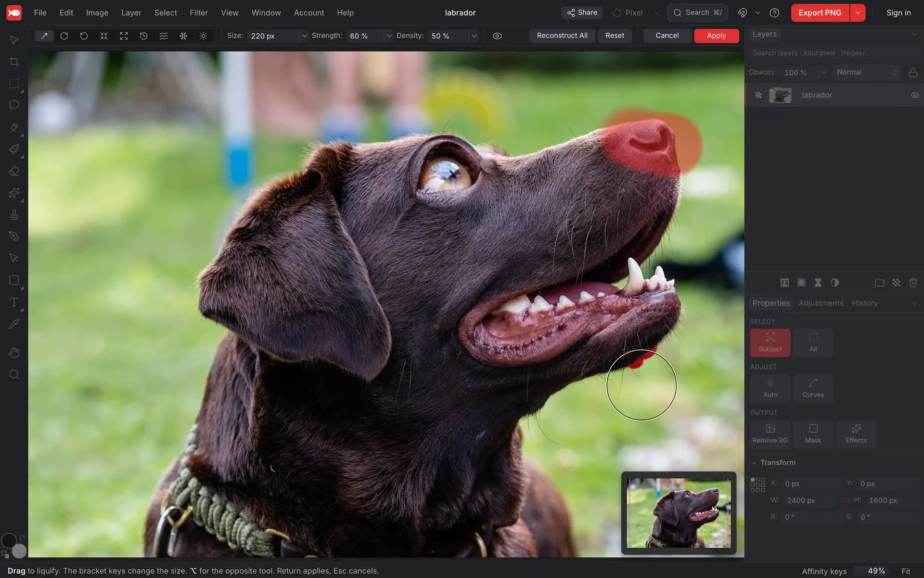Open the File menu
The image size is (924, 578).
click(x=40, y=13)
